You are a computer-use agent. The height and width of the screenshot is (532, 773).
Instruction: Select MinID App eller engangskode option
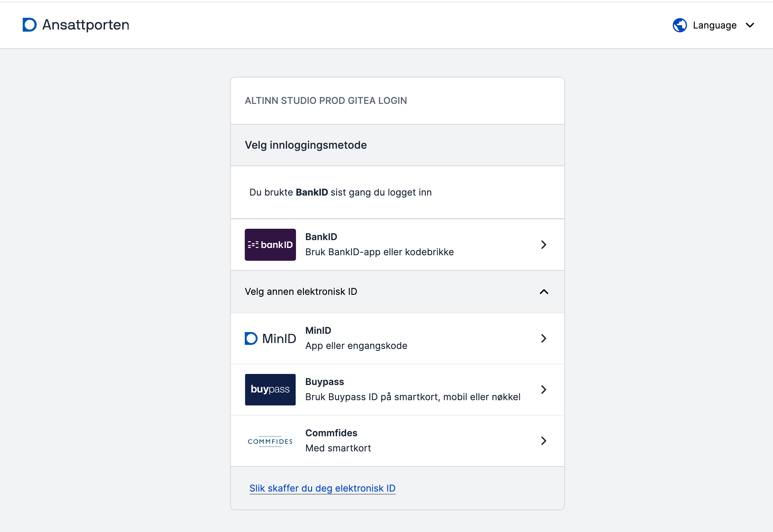[x=397, y=338]
